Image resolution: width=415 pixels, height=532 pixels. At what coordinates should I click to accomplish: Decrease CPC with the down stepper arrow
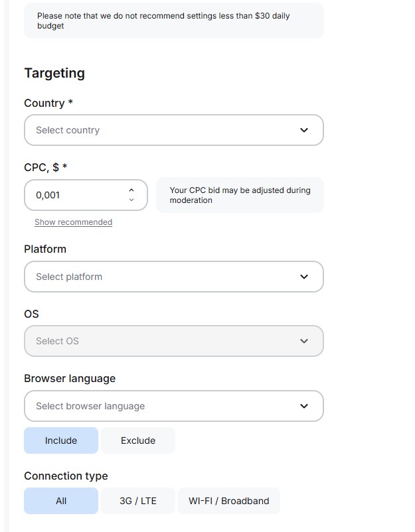point(131,200)
